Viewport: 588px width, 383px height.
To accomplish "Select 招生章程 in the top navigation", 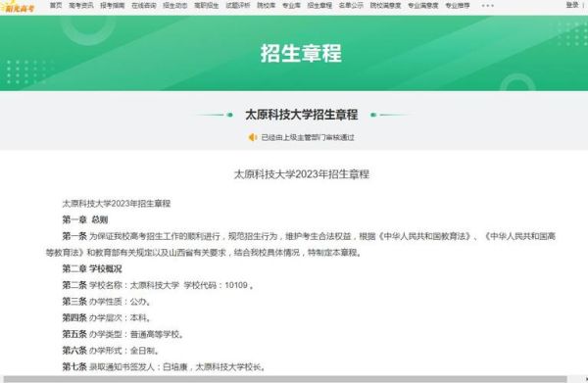I will tap(319, 5).
